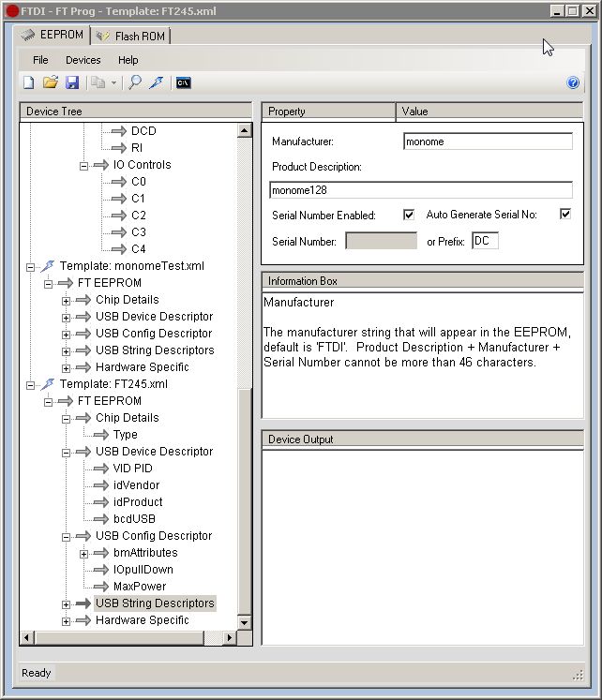Select the idProduct tree item
The height and width of the screenshot is (700, 602).
tap(138, 501)
